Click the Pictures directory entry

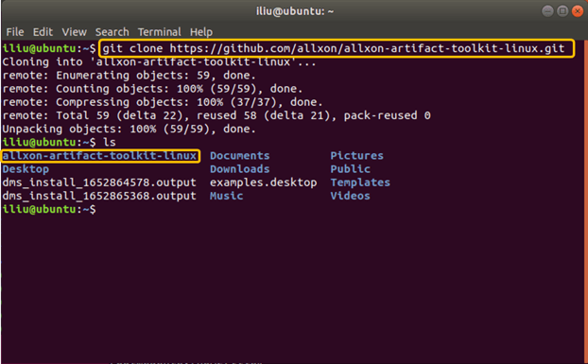point(356,156)
